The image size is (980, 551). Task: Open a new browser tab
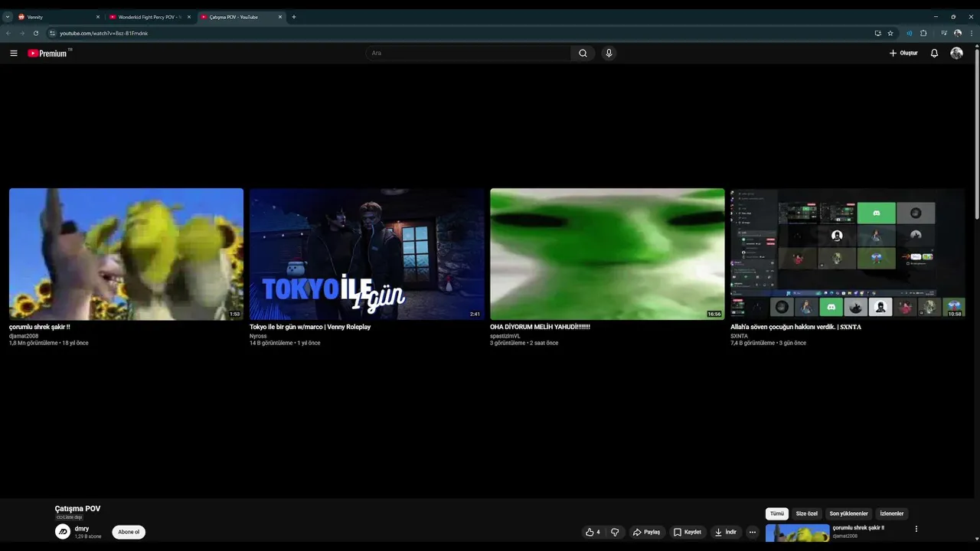pos(294,17)
